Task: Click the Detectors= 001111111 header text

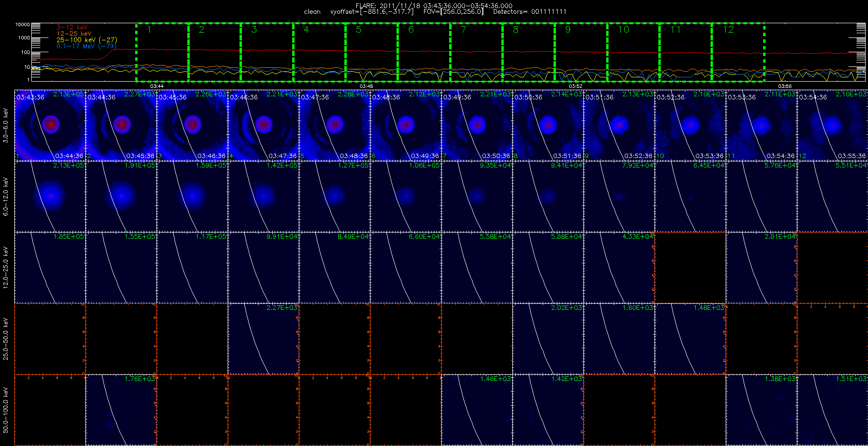Action: coord(530,12)
